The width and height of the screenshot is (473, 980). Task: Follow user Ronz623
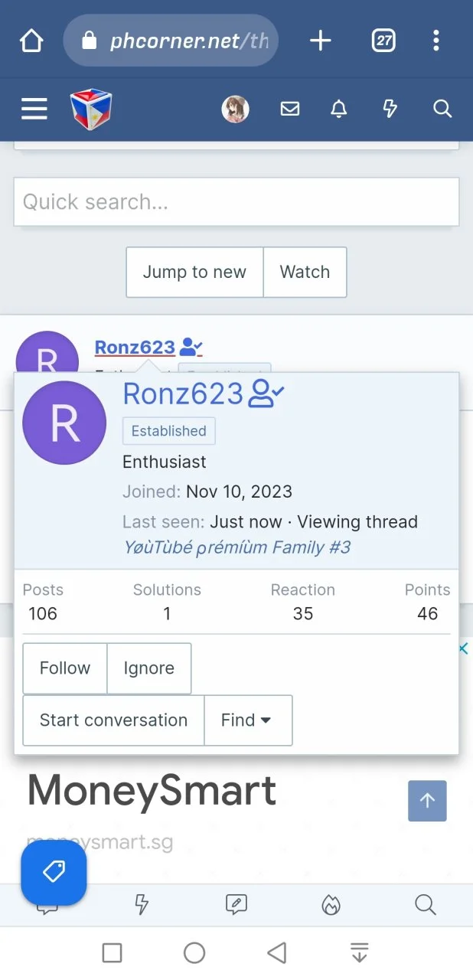pyautogui.click(x=65, y=668)
